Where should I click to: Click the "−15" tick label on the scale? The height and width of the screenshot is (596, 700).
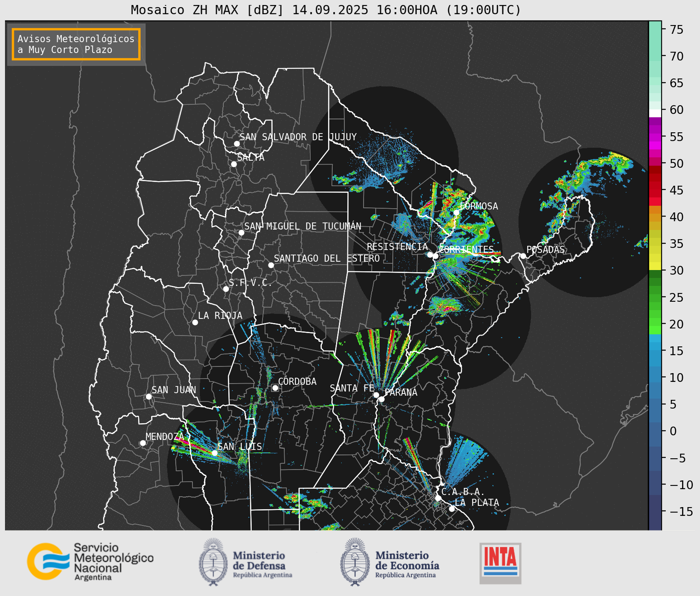click(681, 511)
